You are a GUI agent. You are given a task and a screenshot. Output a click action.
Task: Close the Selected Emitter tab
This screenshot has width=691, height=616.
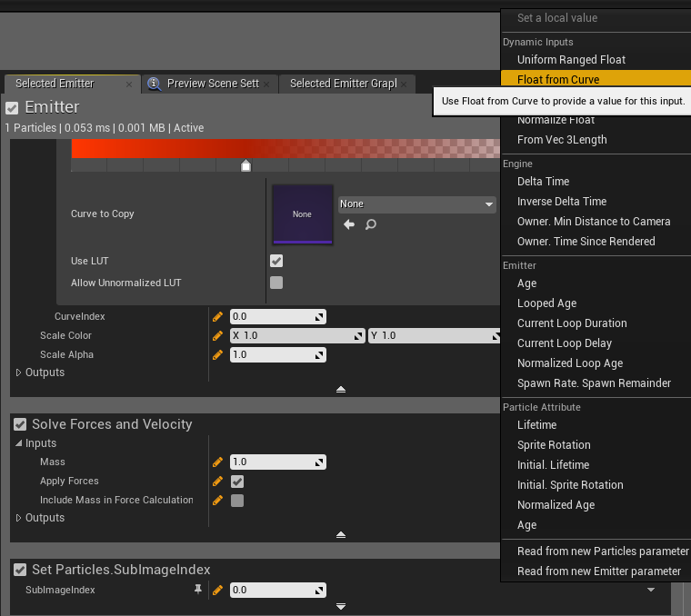click(x=129, y=84)
